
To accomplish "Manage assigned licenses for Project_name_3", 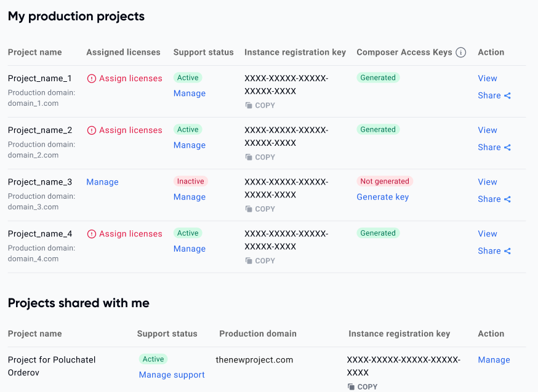I will pos(102,182).
